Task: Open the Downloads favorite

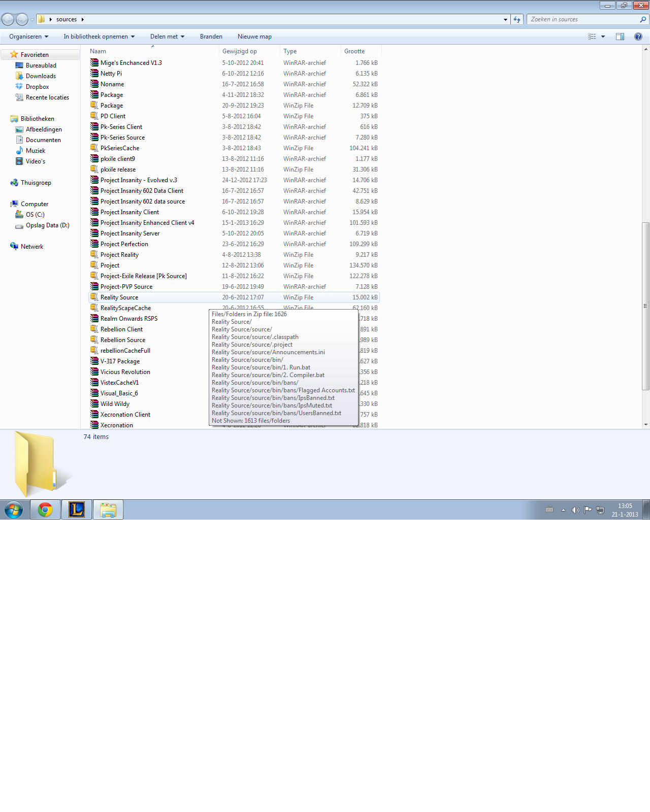Action: click(41, 76)
